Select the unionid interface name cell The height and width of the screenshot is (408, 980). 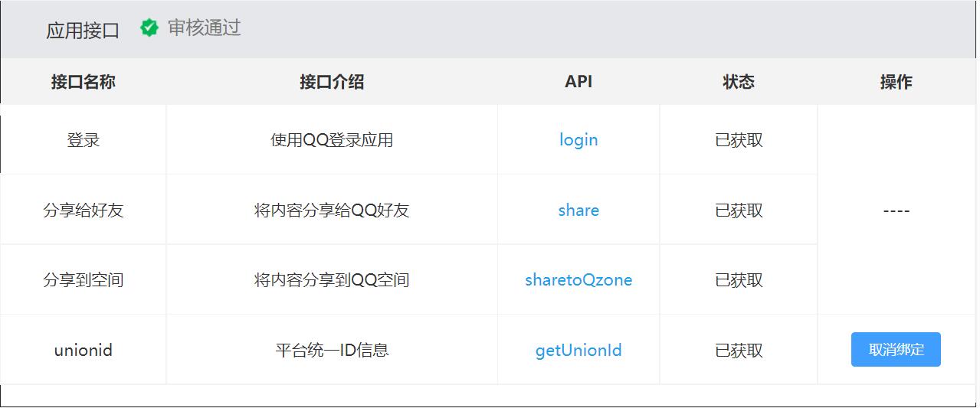[x=84, y=350]
